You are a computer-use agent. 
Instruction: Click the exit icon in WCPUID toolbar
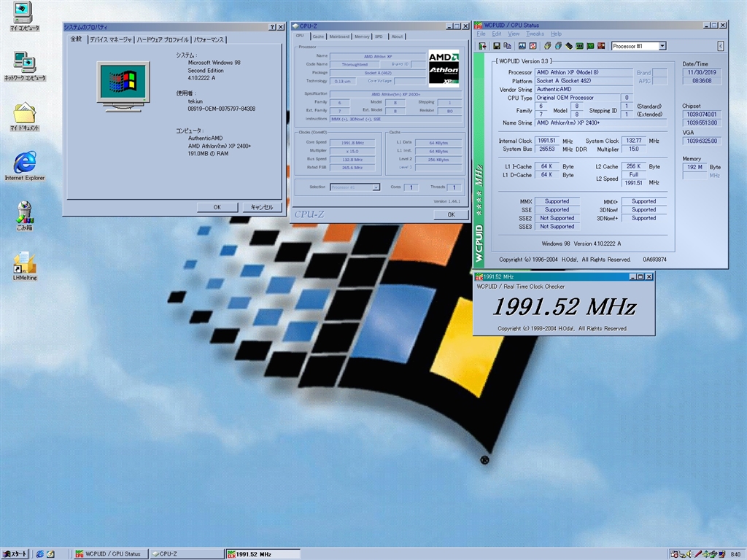483,46
